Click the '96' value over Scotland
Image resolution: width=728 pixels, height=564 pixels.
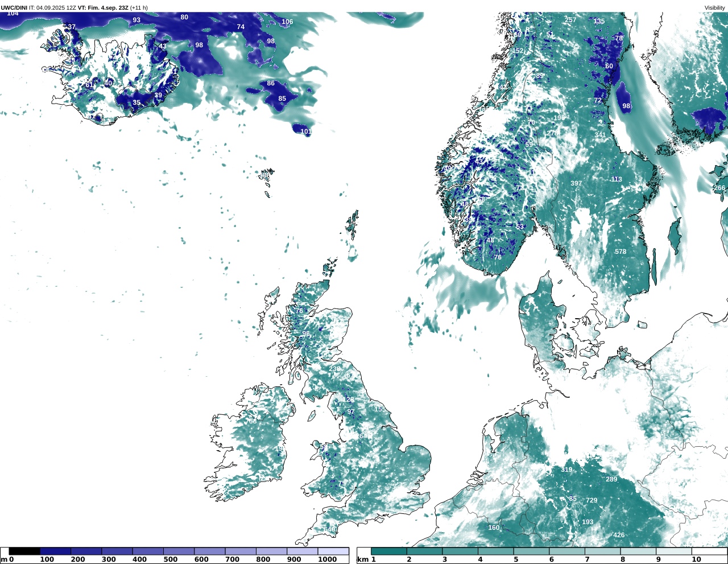click(x=306, y=334)
